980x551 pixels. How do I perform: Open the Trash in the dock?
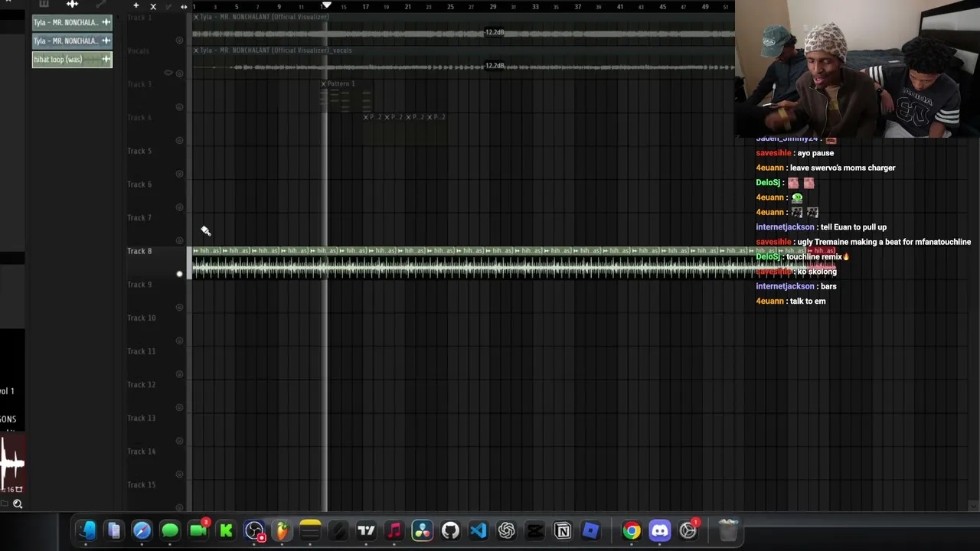(728, 530)
